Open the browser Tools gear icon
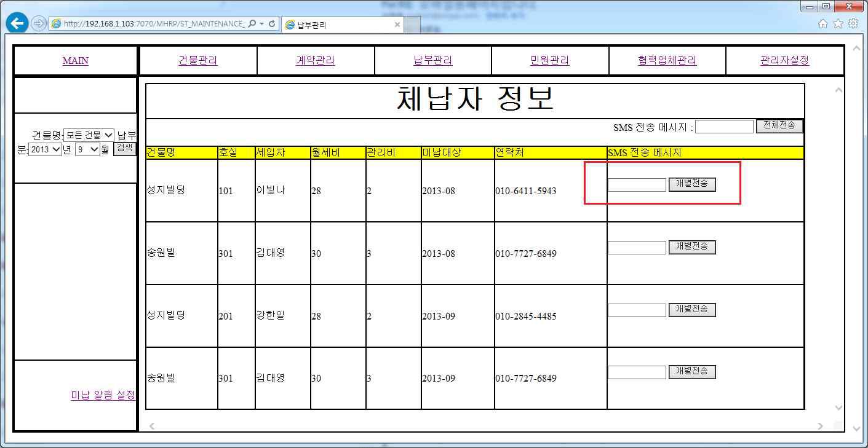Screen dimensions: 868x448 (x=853, y=23)
